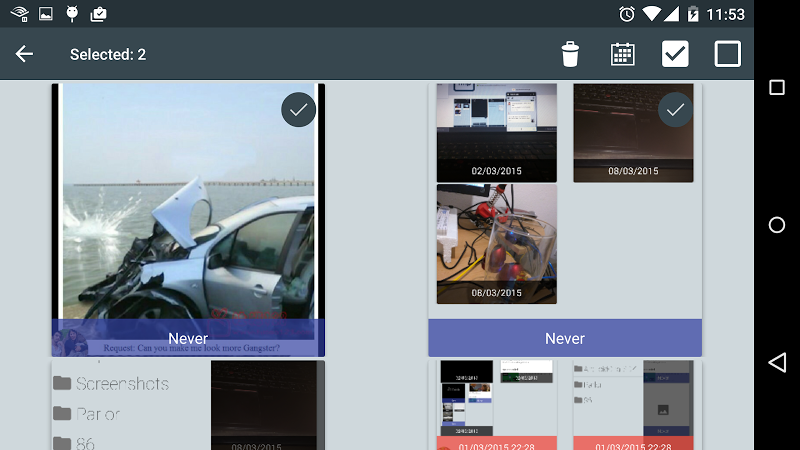
Task: Tap the clipboard check notification icon
Action: click(98, 14)
